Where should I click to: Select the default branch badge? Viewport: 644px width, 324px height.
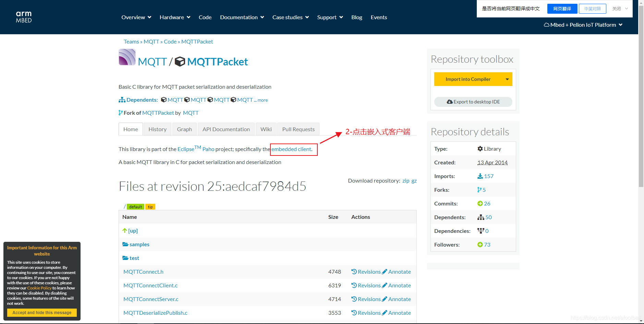click(135, 207)
